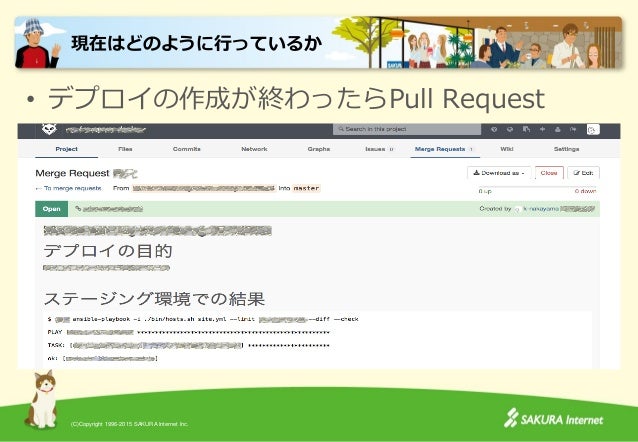The width and height of the screenshot is (638, 442).
Task: Click the ok: output line
Action: pyautogui.click(x=103, y=359)
